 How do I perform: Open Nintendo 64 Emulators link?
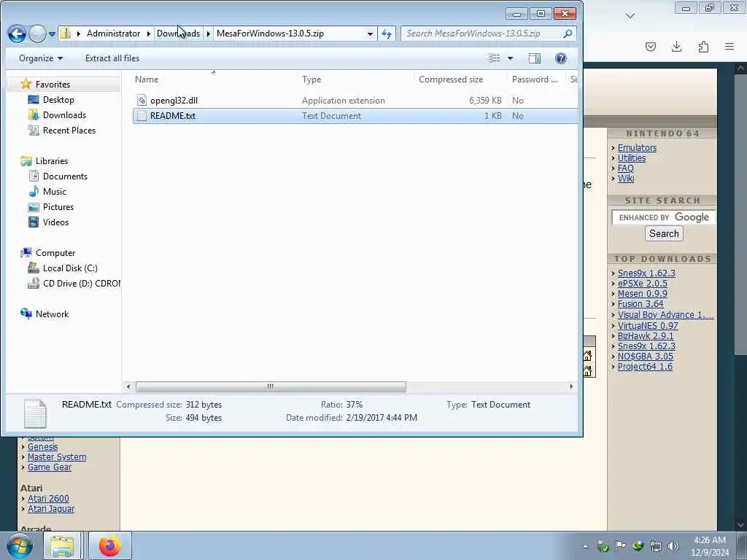pos(637,147)
